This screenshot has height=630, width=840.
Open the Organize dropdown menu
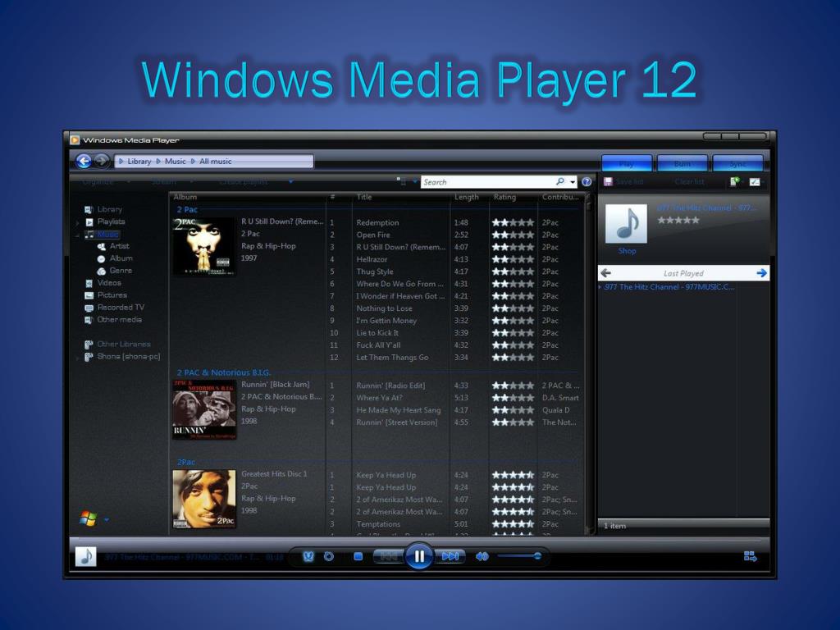point(106,182)
